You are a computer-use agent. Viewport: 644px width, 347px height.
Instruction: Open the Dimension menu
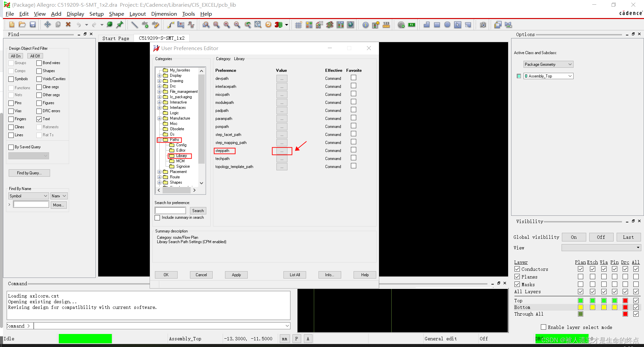164,14
